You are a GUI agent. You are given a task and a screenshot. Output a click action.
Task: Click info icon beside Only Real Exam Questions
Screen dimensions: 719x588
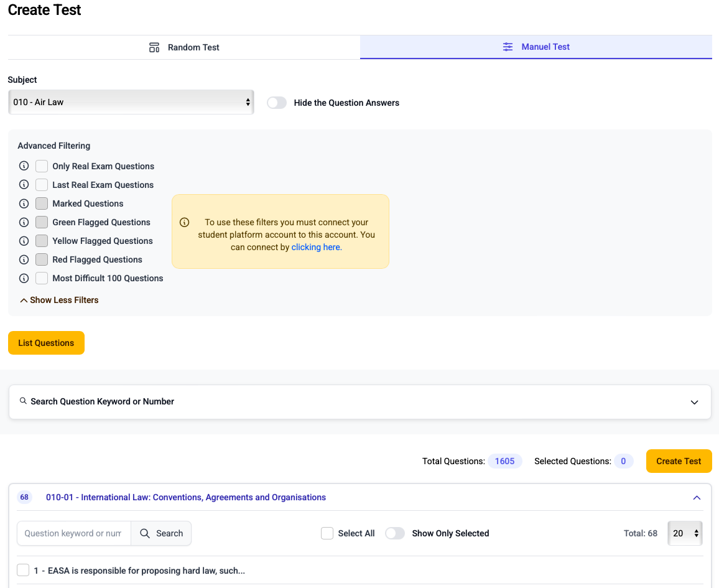click(x=24, y=166)
